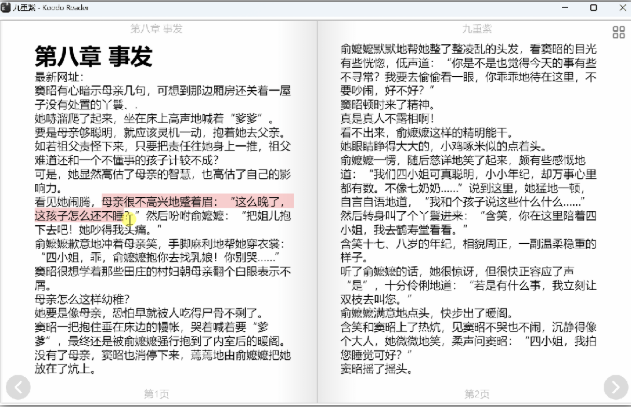Open the grid menu icon at top right
This screenshot has height=407, width=631.
click(x=619, y=32)
